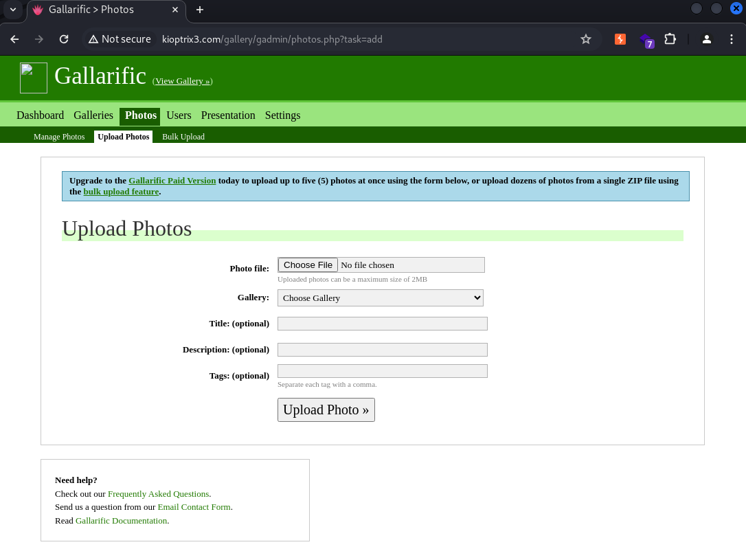Open the Galleries menu item
The width and height of the screenshot is (746, 560).
tap(93, 115)
